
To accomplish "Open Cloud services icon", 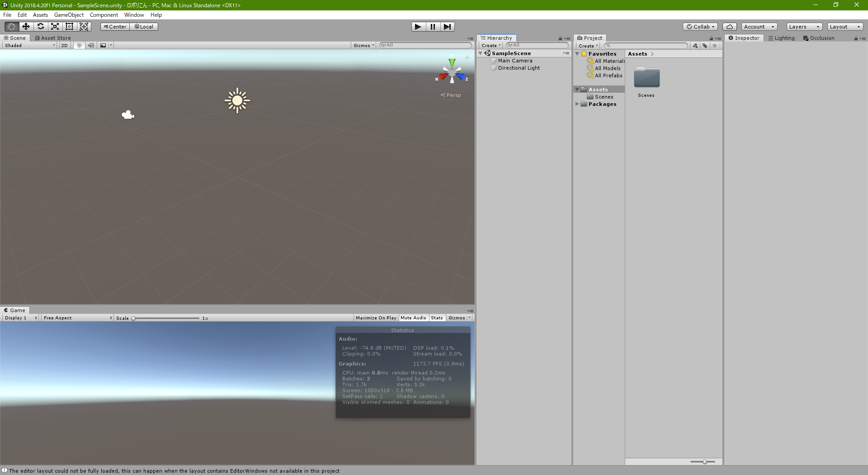I will point(729,27).
